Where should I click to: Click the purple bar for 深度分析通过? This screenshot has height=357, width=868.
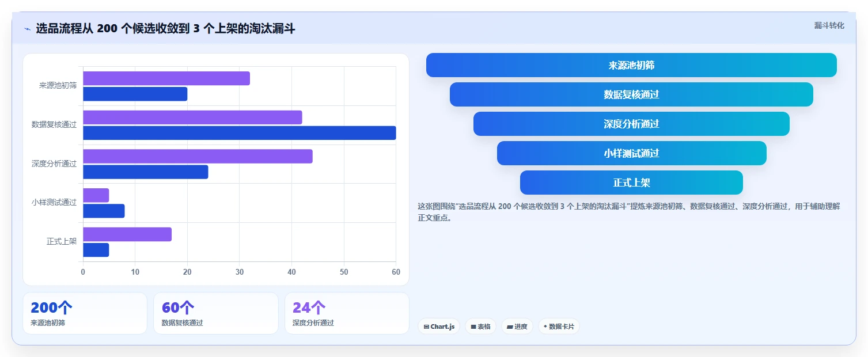[x=198, y=156]
